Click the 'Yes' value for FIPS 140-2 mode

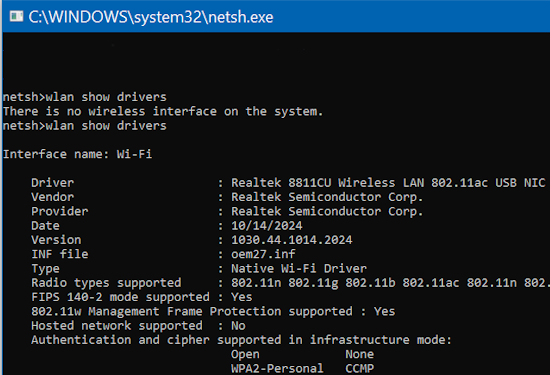tap(242, 297)
